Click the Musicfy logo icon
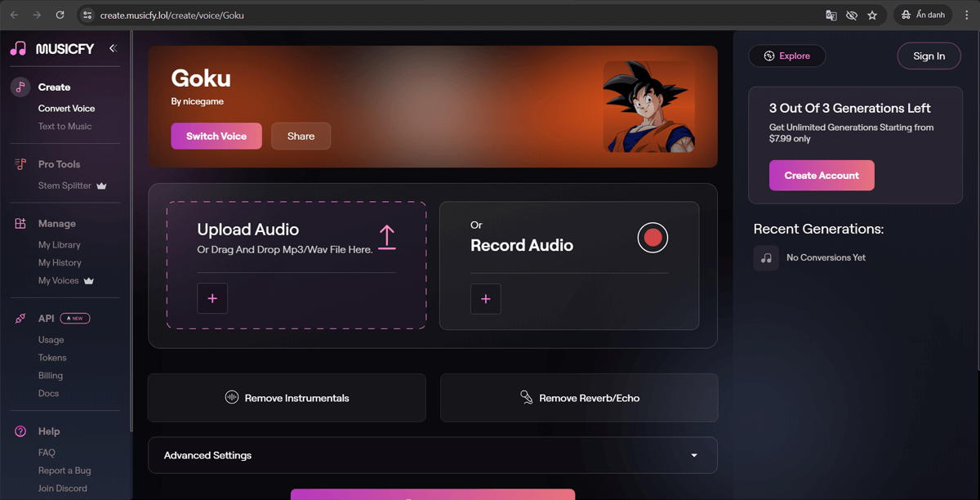 [18, 49]
